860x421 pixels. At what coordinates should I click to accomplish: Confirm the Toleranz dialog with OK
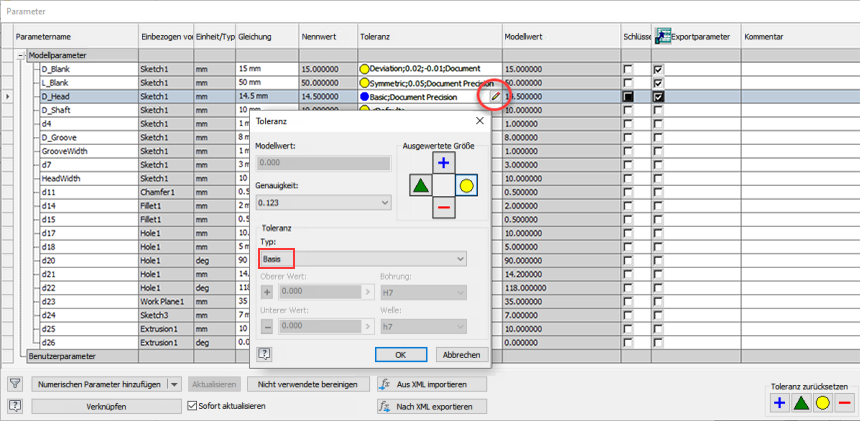(400, 355)
